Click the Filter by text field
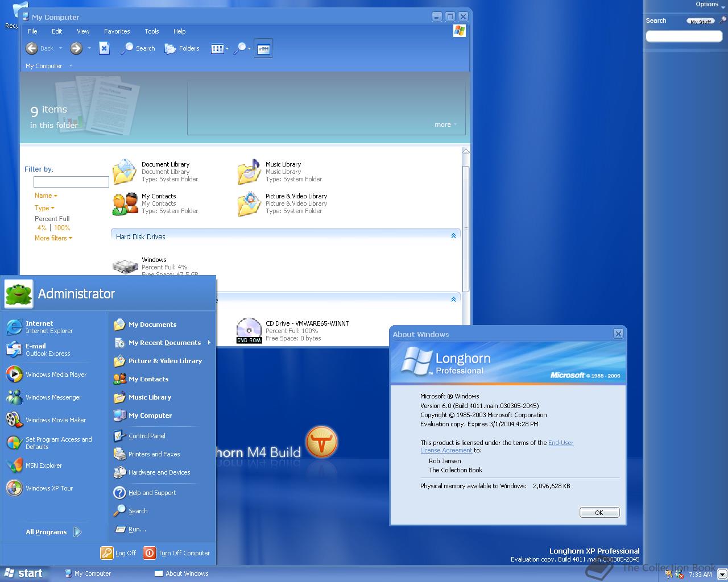Image resolution: width=728 pixels, height=582 pixels. 71,182
